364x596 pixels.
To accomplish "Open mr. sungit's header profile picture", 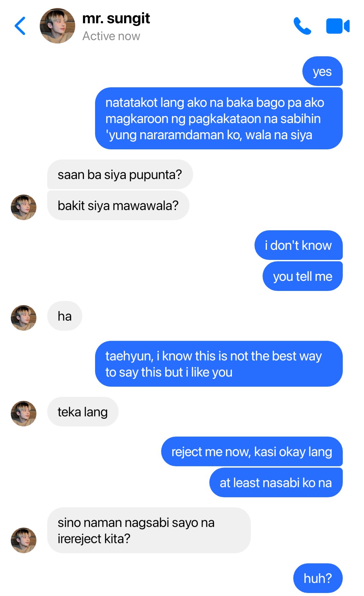I will 57,26.
